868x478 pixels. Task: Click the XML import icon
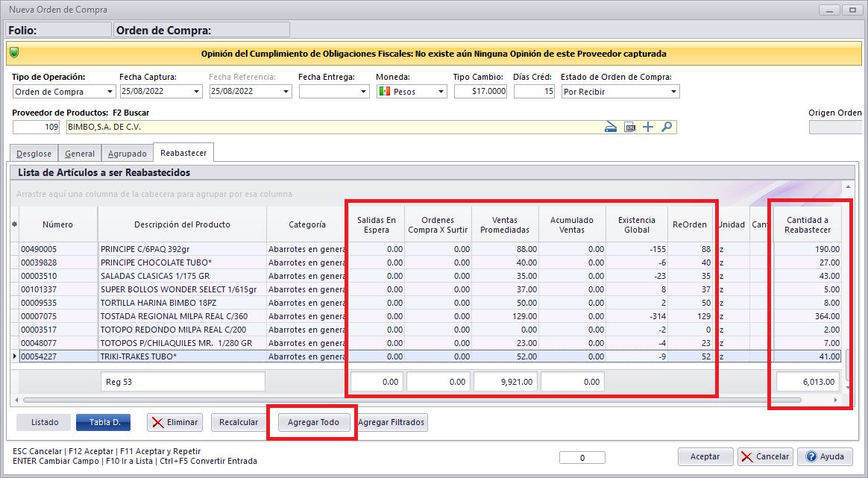pyautogui.click(x=630, y=127)
